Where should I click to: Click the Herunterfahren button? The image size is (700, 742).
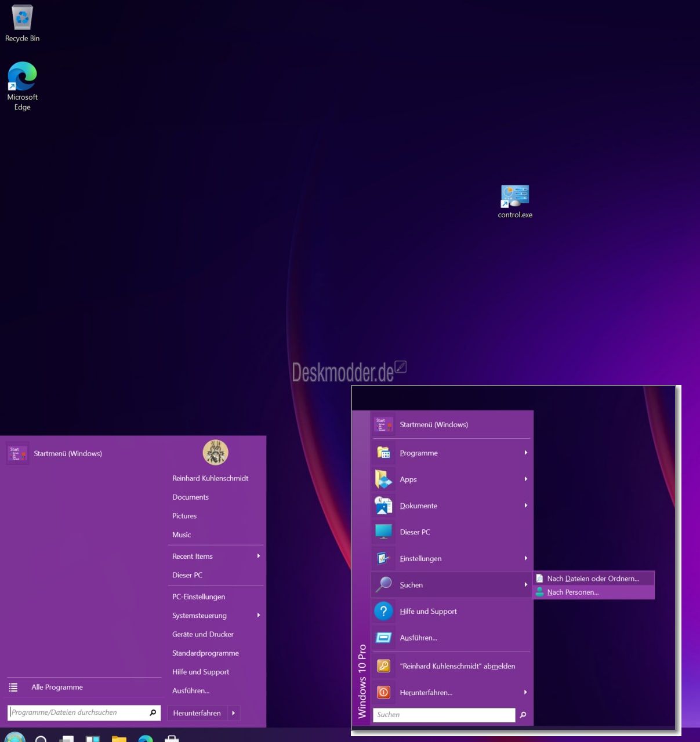(x=197, y=713)
